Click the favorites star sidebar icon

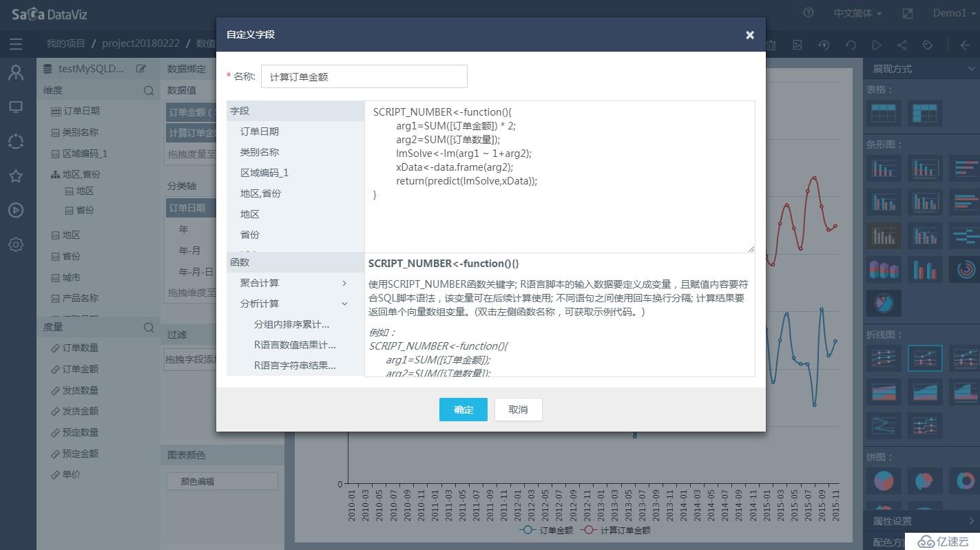click(16, 176)
